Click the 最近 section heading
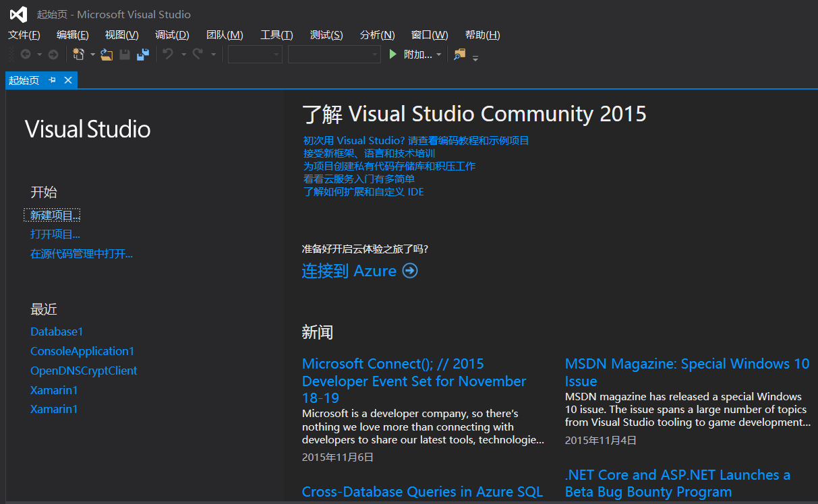The image size is (818, 504). tap(44, 310)
